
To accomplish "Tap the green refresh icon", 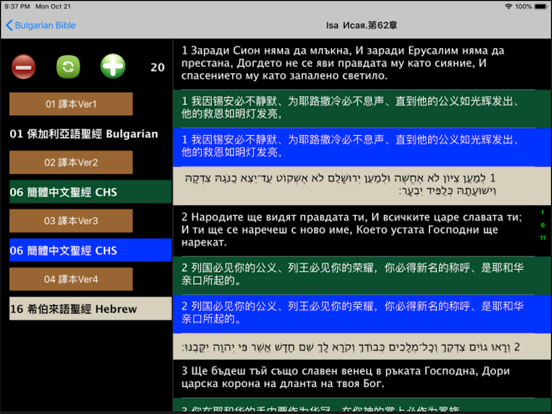I will click(x=68, y=67).
